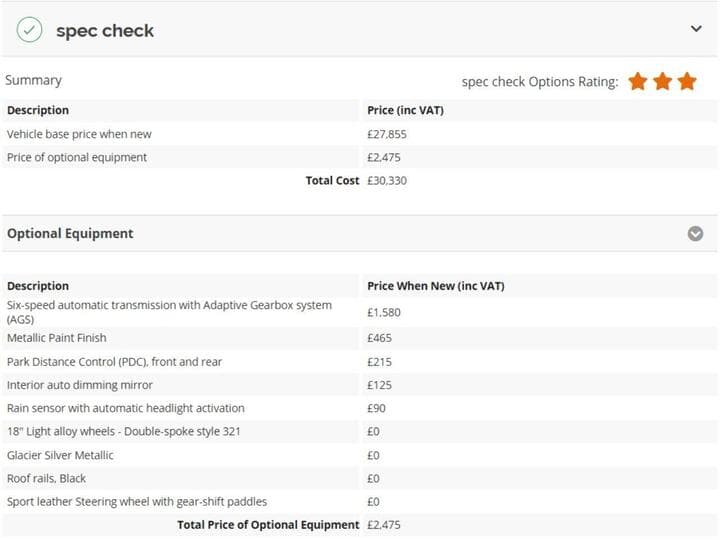Click the Glacier Silver Metallic entry
This screenshot has height=540, width=720.
60,456
